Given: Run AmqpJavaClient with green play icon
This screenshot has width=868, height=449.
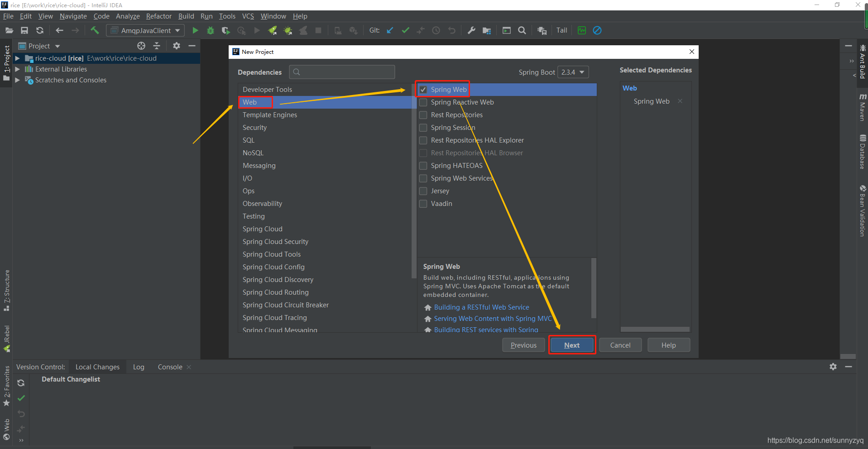Looking at the screenshot, I should click(195, 30).
